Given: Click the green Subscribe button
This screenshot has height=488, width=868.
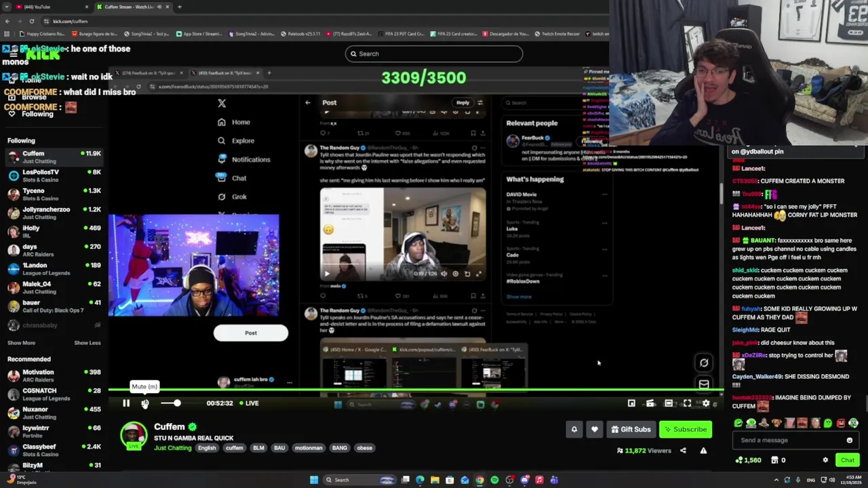Looking at the screenshot, I should (686, 429).
